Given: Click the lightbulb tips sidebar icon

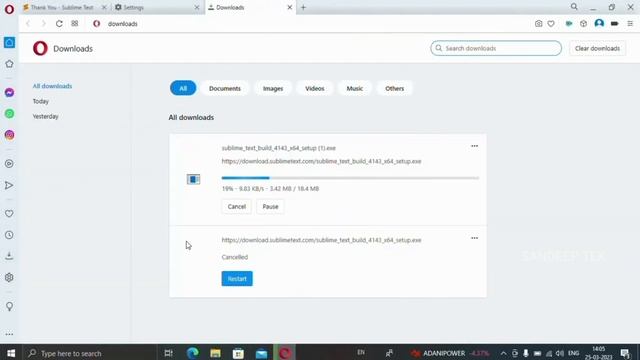Looking at the screenshot, I should point(9,307).
